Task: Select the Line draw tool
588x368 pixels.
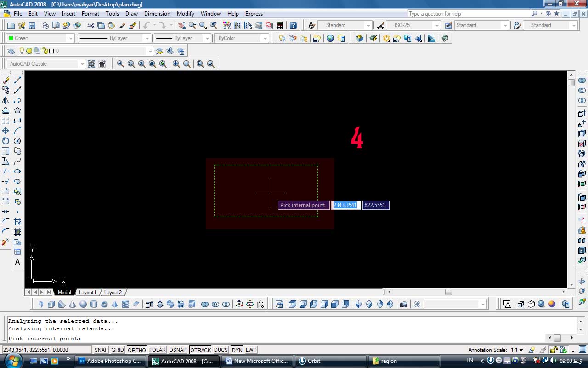Action: coord(17,80)
